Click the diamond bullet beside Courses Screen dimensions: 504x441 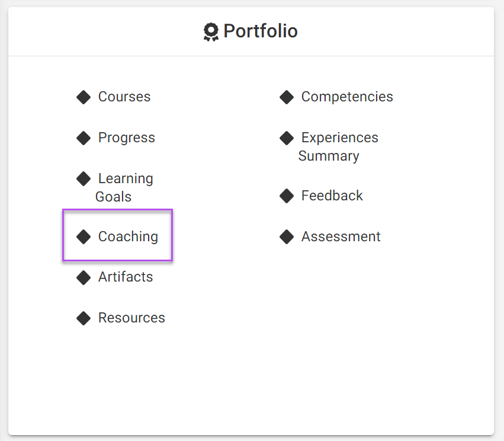tap(84, 97)
